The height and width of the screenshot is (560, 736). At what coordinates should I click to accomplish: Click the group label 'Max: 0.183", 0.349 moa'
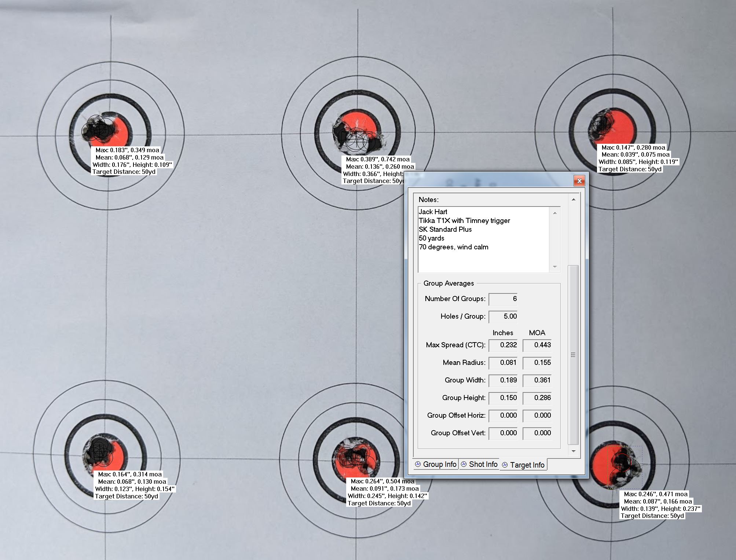coord(127,150)
